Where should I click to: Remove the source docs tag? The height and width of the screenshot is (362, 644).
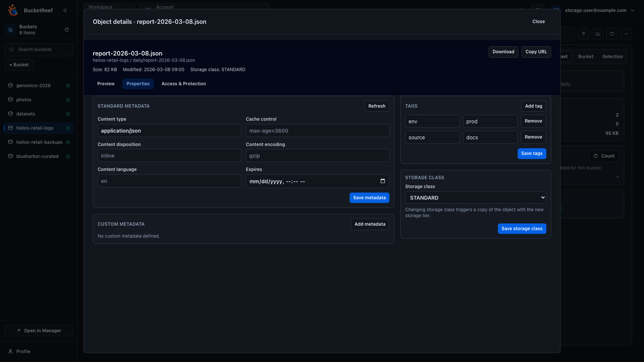(x=533, y=137)
